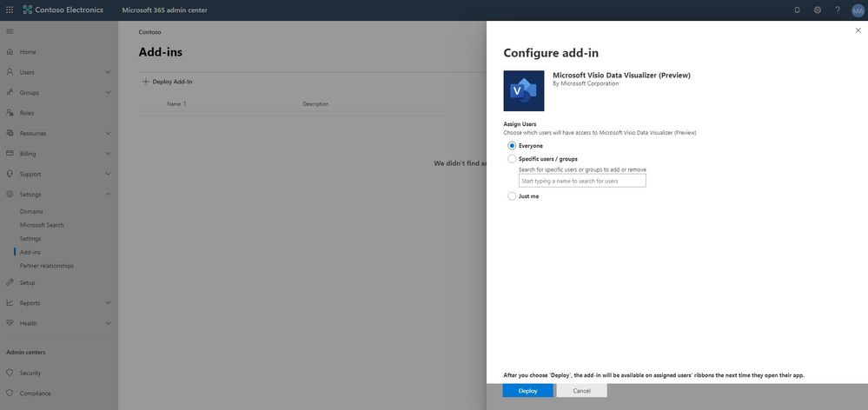The height and width of the screenshot is (410, 868).
Task: Select Specific users / groups option
Action: (512, 159)
